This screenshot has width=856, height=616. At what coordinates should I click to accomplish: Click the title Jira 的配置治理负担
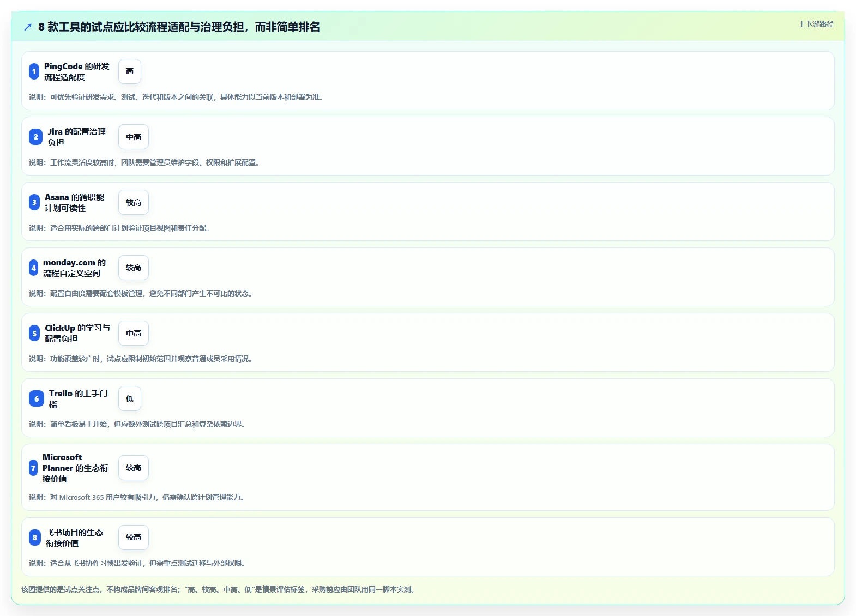coord(77,137)
